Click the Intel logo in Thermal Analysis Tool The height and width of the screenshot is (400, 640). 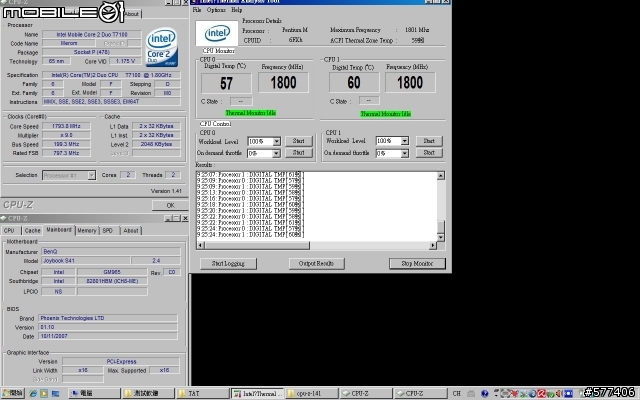point(217,33)
